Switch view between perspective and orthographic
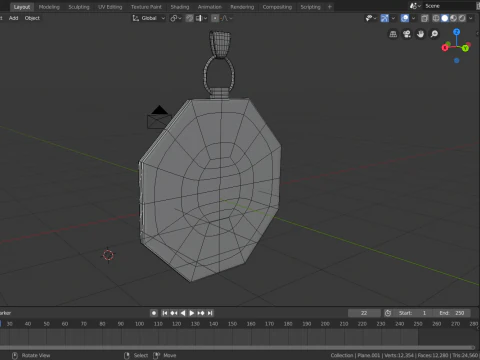 point(393,34)
